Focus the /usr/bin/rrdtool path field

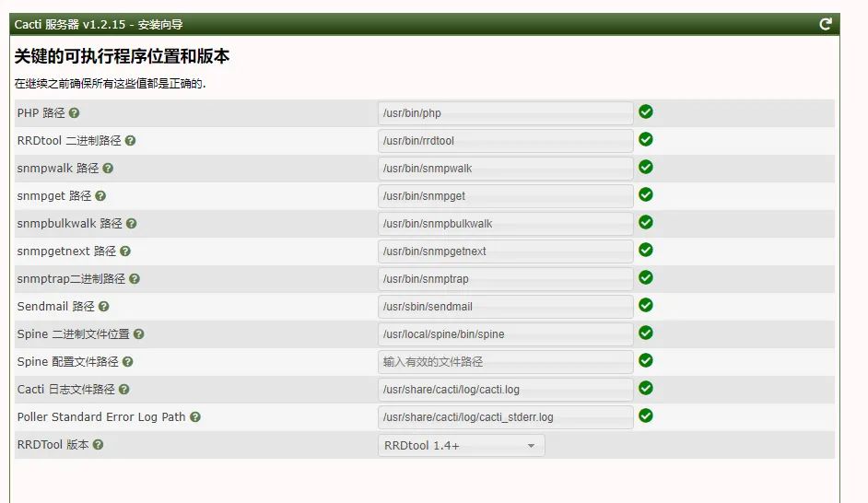[505, 141]
